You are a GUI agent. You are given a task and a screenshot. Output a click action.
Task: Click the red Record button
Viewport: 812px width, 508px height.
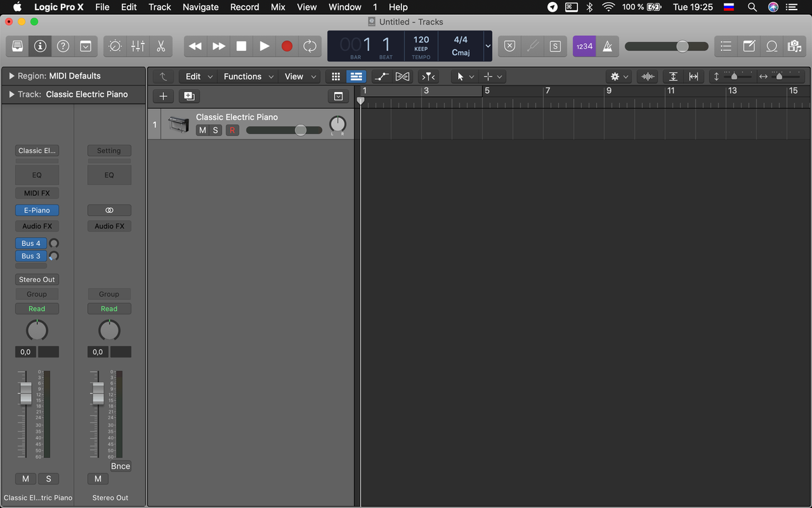[x=287, y=46]
